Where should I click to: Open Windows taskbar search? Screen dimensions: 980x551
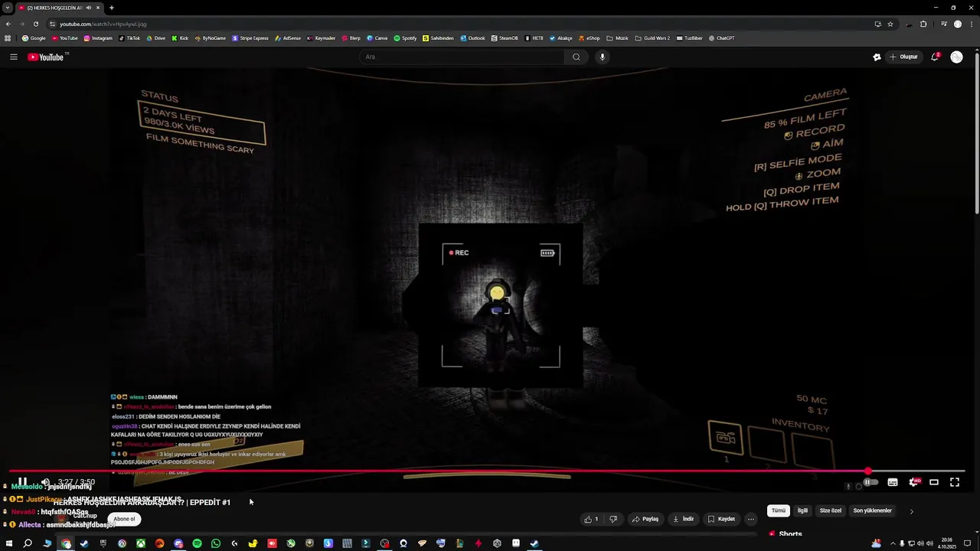pyautogui.click(x=28, y=543)
